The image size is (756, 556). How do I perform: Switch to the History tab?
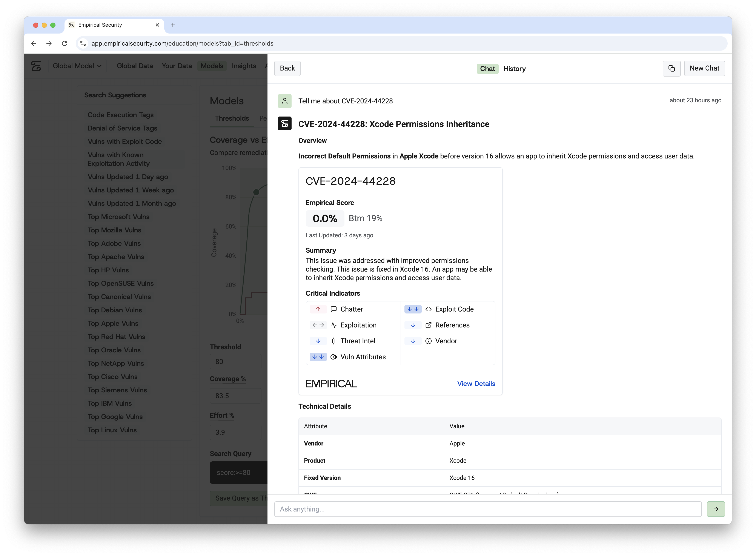pos(514,69)
